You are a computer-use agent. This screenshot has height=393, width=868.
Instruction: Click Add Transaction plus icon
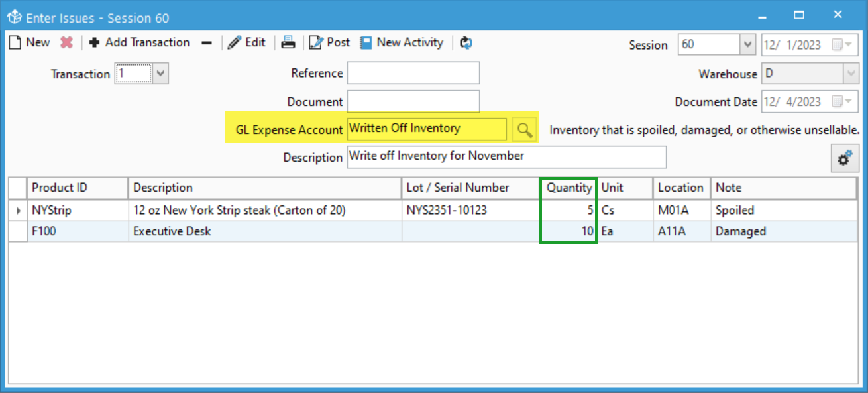(x=95, y=42)
